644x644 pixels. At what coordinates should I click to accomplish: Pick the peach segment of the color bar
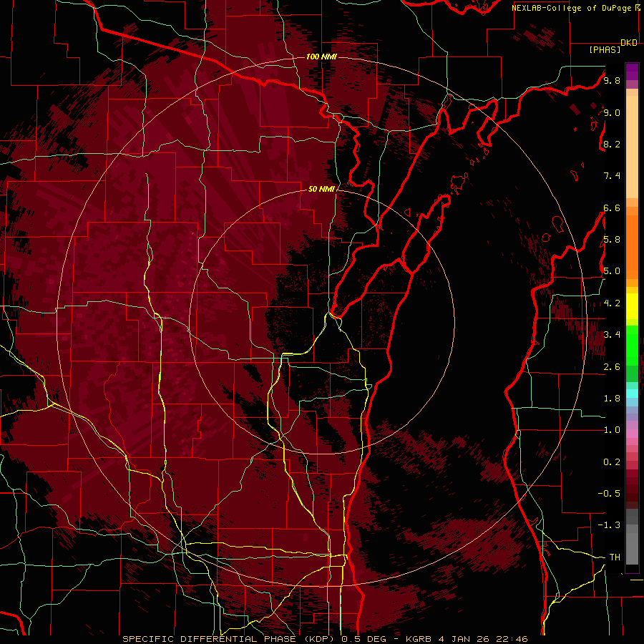(632, 144)
